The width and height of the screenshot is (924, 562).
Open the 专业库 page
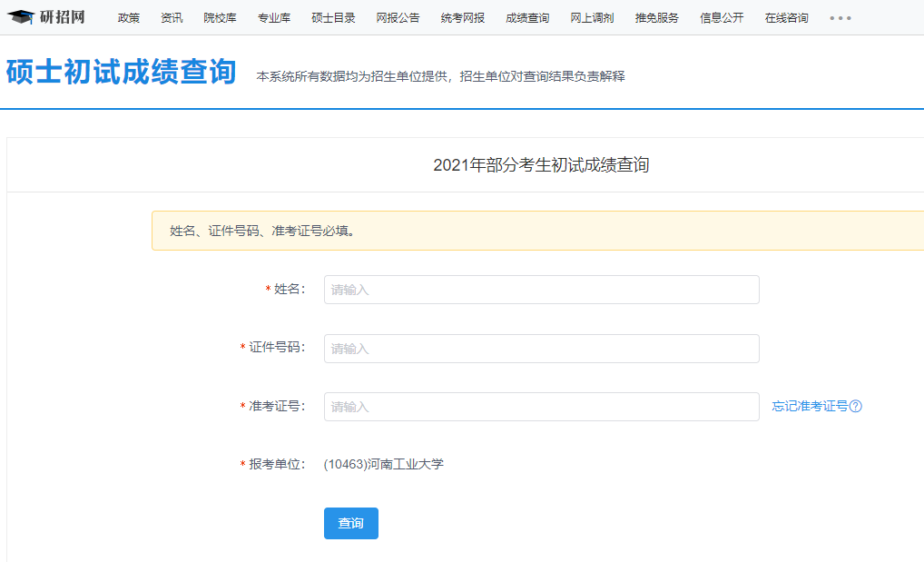[x=273, y=16]
